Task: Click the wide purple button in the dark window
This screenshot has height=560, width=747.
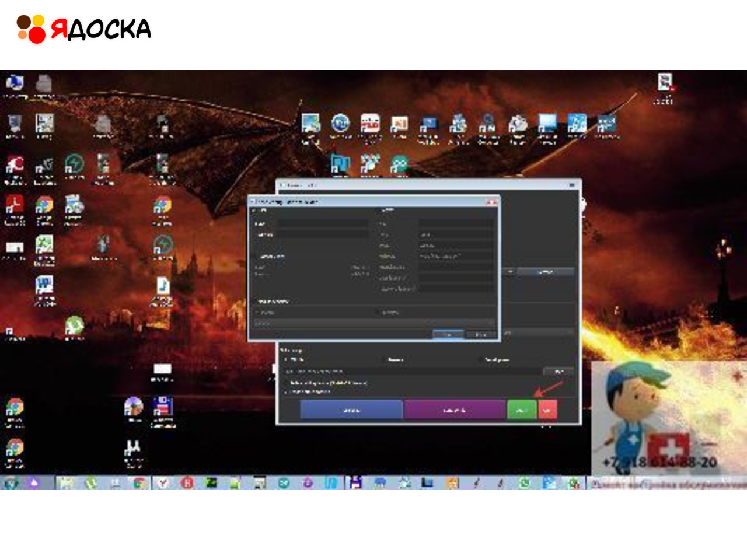Action: click(x=455, y=410)
